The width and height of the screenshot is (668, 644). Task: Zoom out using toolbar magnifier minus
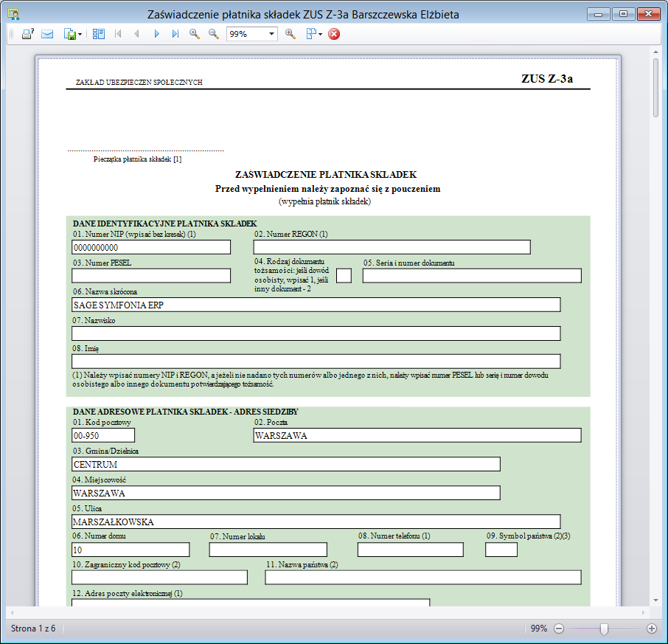click(213, 34)
